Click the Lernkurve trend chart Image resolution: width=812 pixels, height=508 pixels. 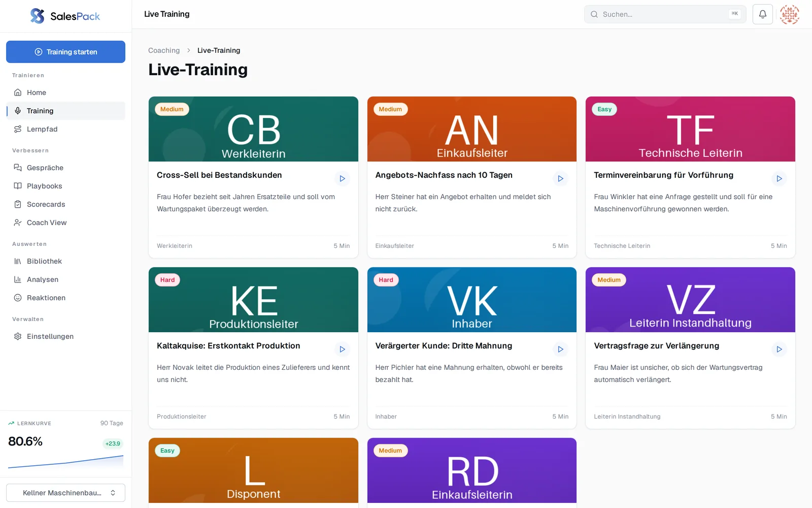65,461
